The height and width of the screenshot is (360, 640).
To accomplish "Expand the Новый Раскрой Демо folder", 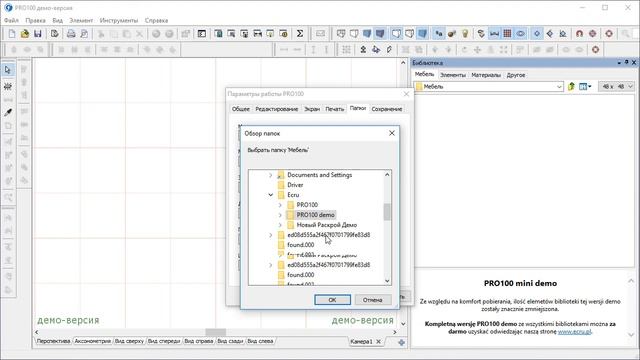I will tap(280, 225).
